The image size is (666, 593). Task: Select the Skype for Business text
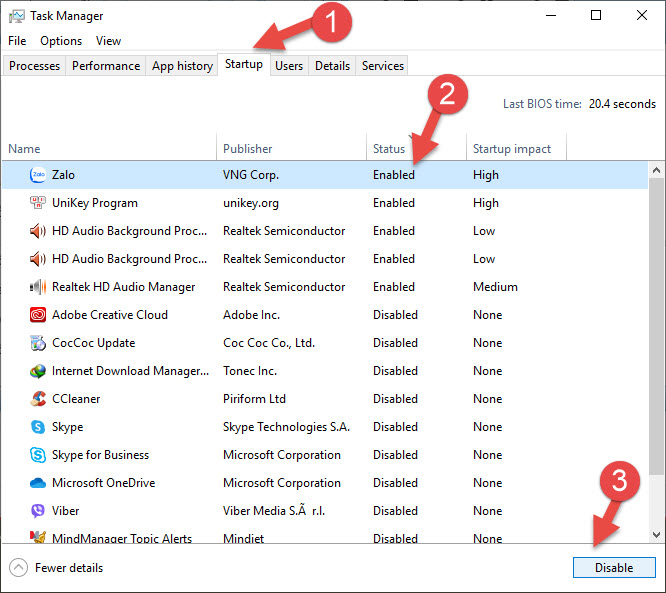click(100, 455)
